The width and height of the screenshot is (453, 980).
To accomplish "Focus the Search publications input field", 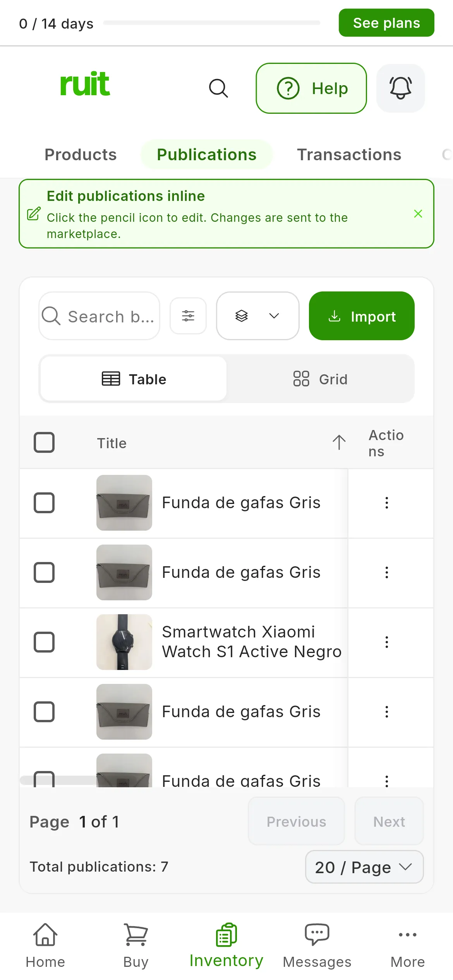I will [x=99, y=316].
